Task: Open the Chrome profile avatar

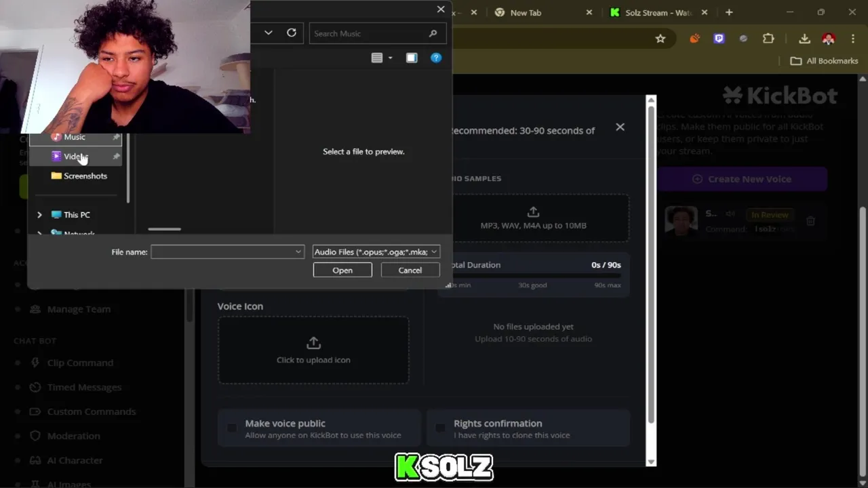Action: click(828, 39)
